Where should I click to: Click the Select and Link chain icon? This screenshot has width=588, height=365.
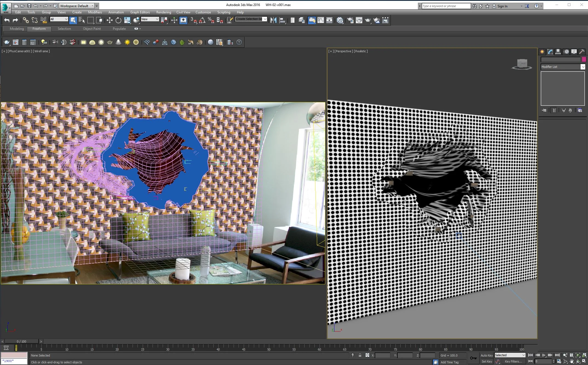tap(25, 20)
